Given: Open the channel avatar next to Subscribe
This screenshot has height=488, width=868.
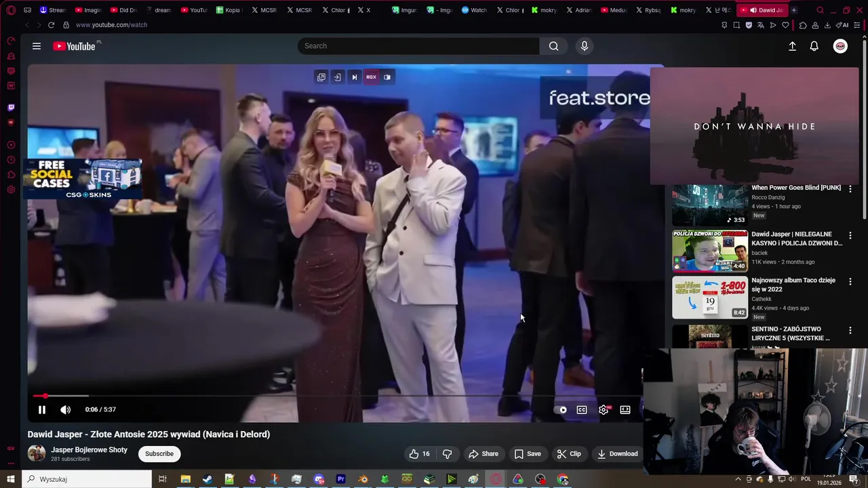Looking at the screenshot, I should tap(37, 453).
